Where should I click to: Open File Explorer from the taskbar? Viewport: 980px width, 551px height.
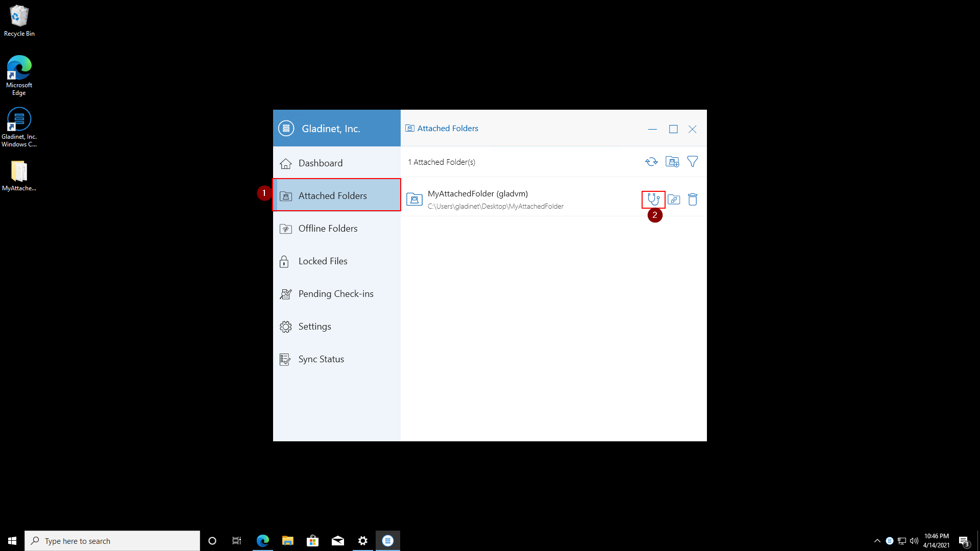tap(288, 541)
